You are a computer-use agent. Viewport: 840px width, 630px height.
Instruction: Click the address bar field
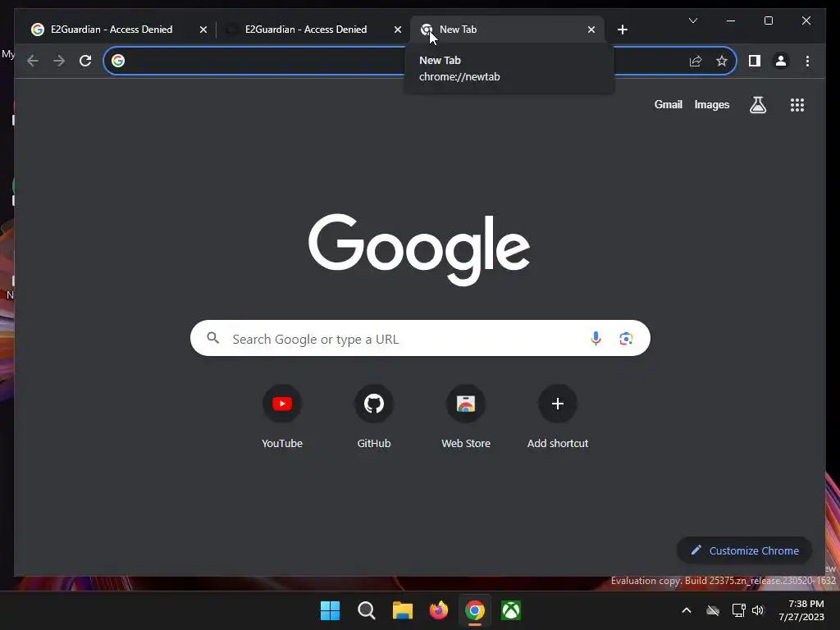[x=420, y=61]
